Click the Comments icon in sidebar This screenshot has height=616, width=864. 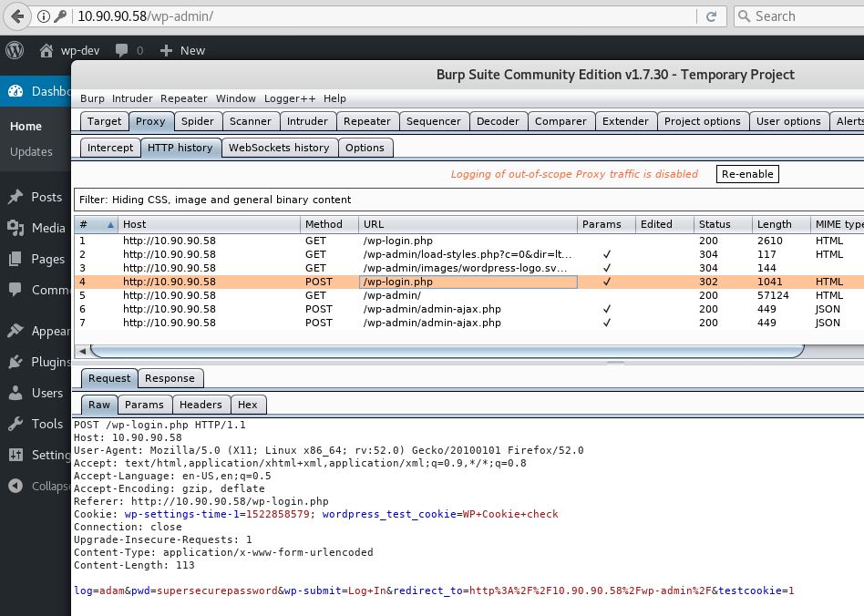pos(15,289)
